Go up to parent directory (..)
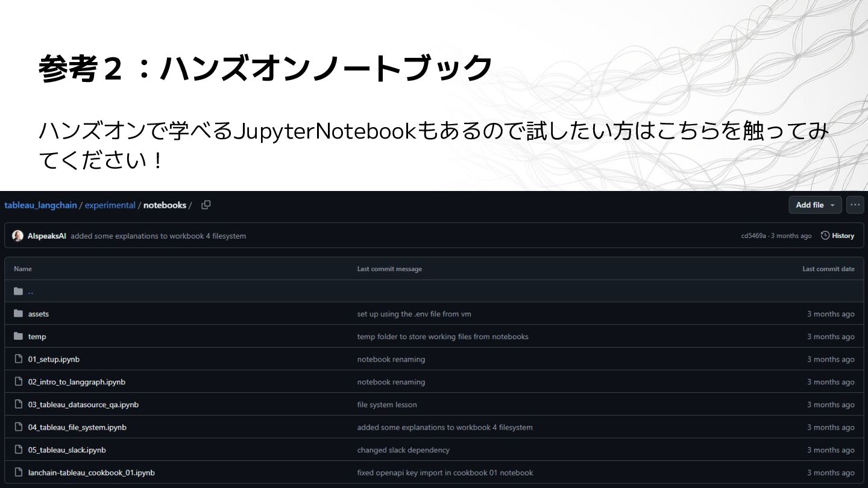 [31, 291]
